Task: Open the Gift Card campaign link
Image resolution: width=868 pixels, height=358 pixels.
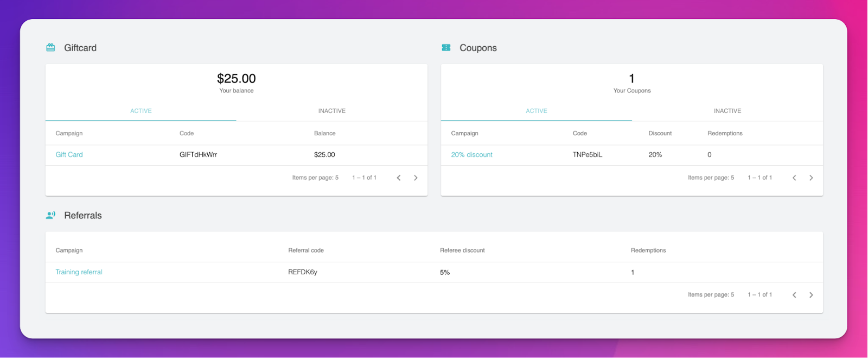Action: (69, 155)
